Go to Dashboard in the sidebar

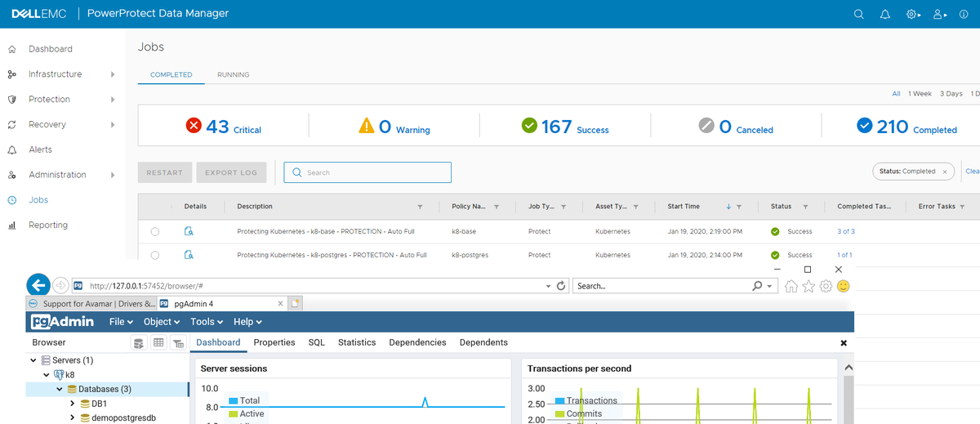point(51,49)
